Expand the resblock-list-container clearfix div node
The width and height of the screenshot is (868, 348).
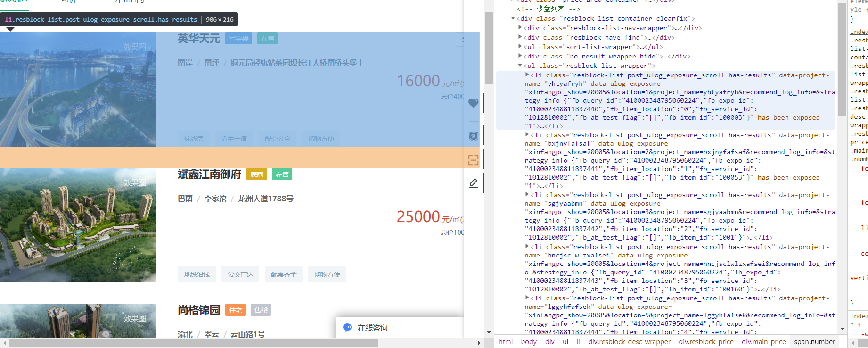(x=513, y=18)
